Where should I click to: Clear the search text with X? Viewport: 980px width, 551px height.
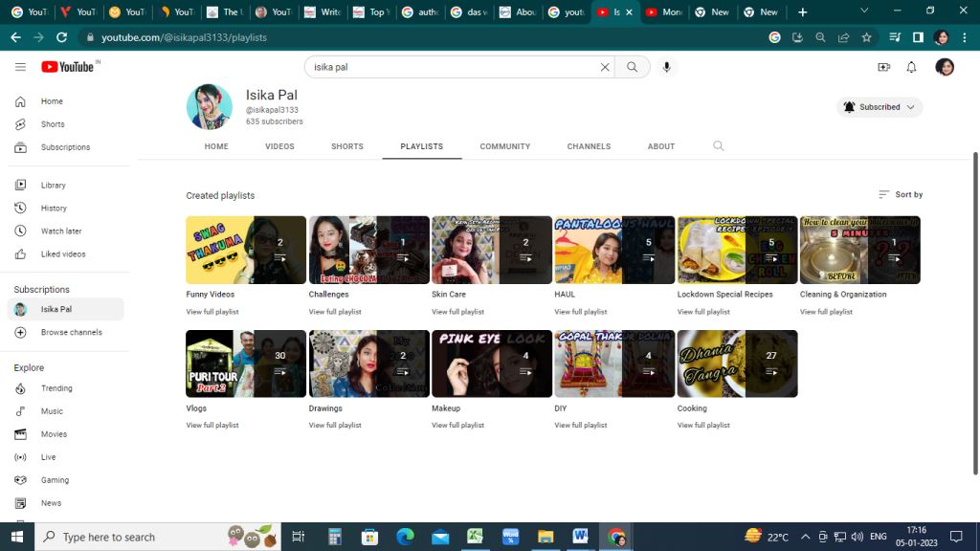point(605,67)
